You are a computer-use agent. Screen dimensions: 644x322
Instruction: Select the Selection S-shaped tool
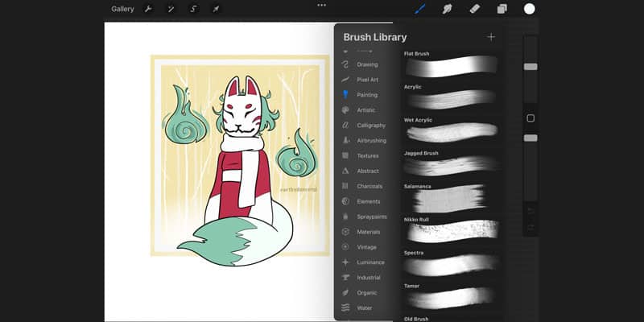(x=193, y=9)
